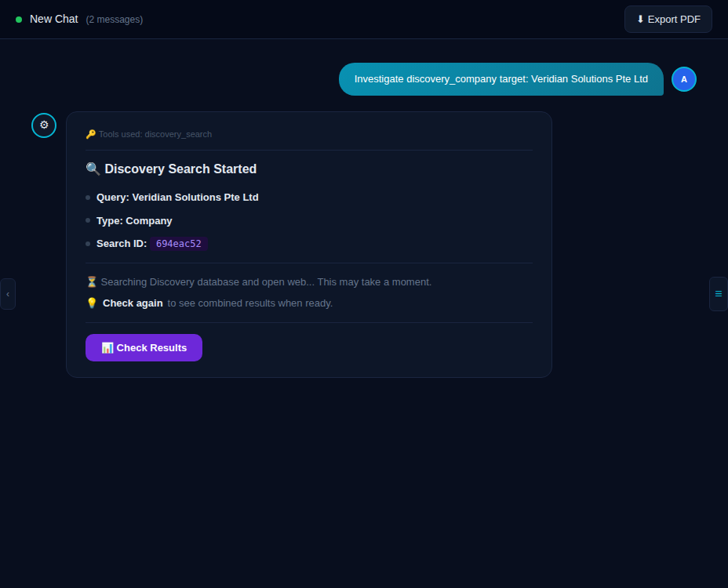Image resolution: width=728 pixels, height=588 pixels.
Task: Click the Type: Company list item
Action: click(x=134, y=221)
